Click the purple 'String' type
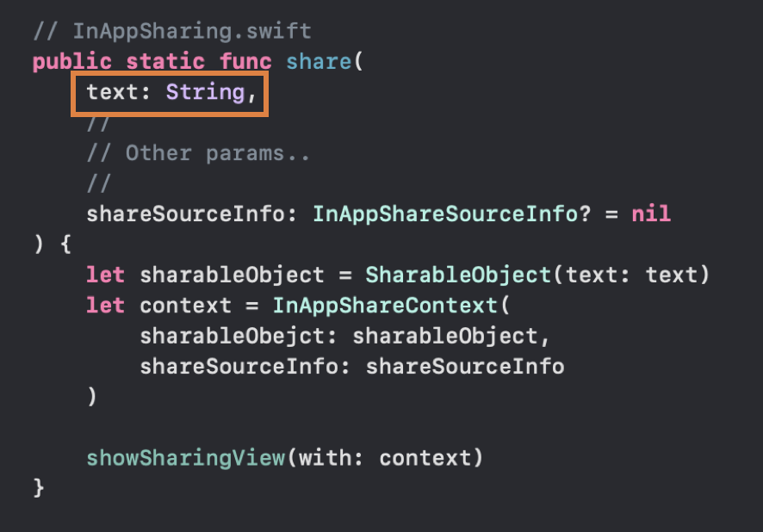This screenshot has height=532, width=763. (x=205, y=92)
